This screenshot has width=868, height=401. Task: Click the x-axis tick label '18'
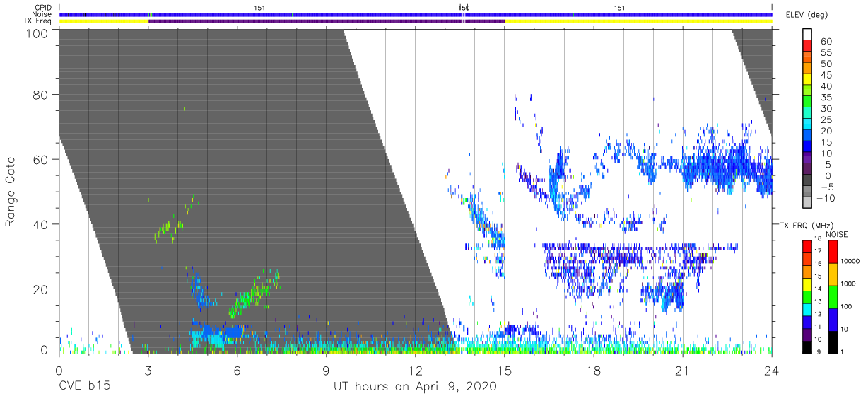tap(594, 371)
